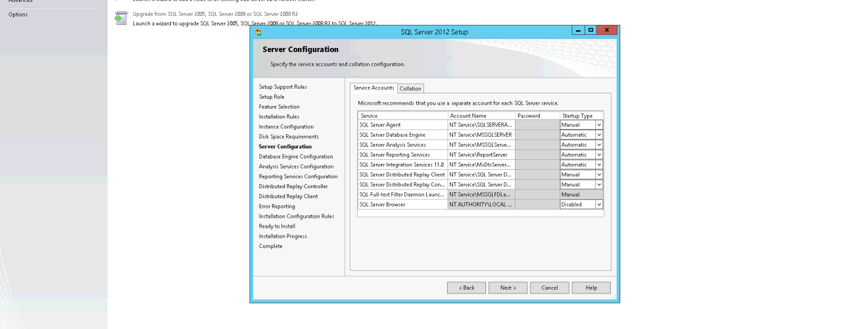Viewport: 868px width, 329px height.
Task: Click the Distributed Replay Controller step
Action: tap(293, 186)
